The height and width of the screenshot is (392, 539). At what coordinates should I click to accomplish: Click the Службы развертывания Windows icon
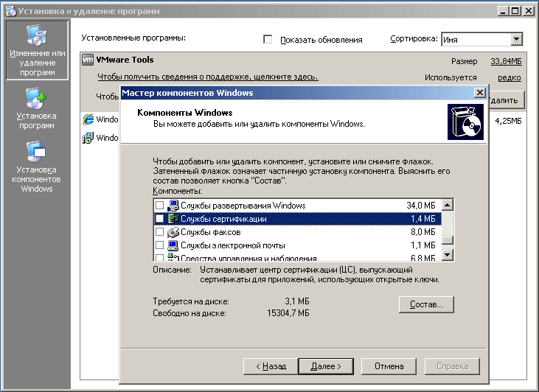[x=173, y=206]
